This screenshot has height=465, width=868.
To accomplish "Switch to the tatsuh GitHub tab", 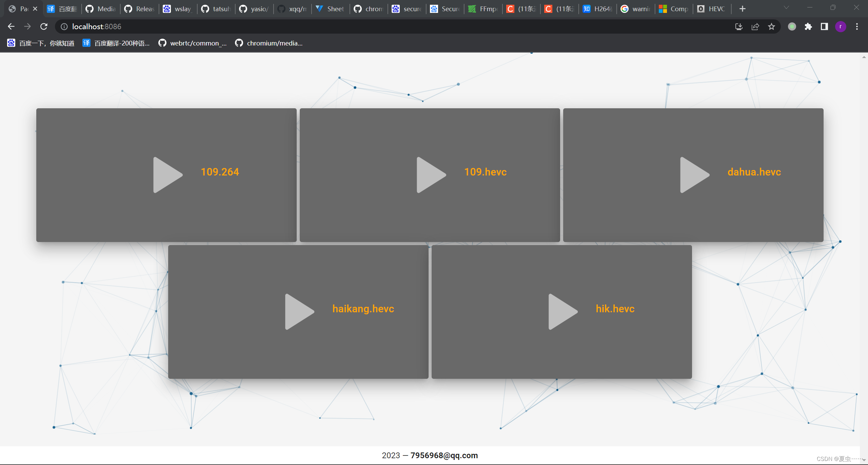I will [x=216, y=9].
